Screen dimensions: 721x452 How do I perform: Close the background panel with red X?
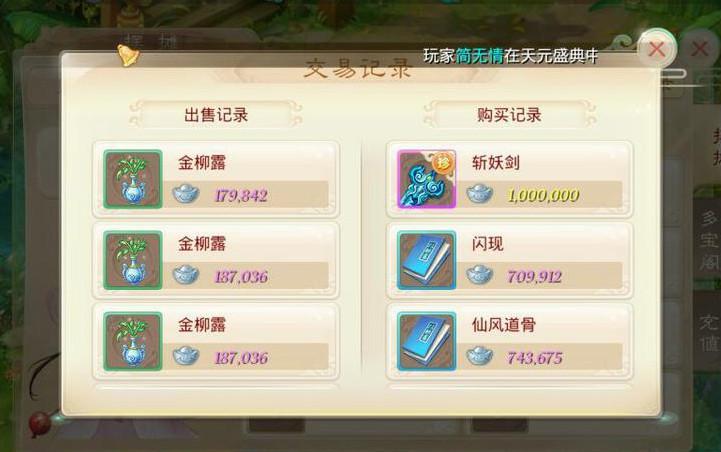point(700,49)
